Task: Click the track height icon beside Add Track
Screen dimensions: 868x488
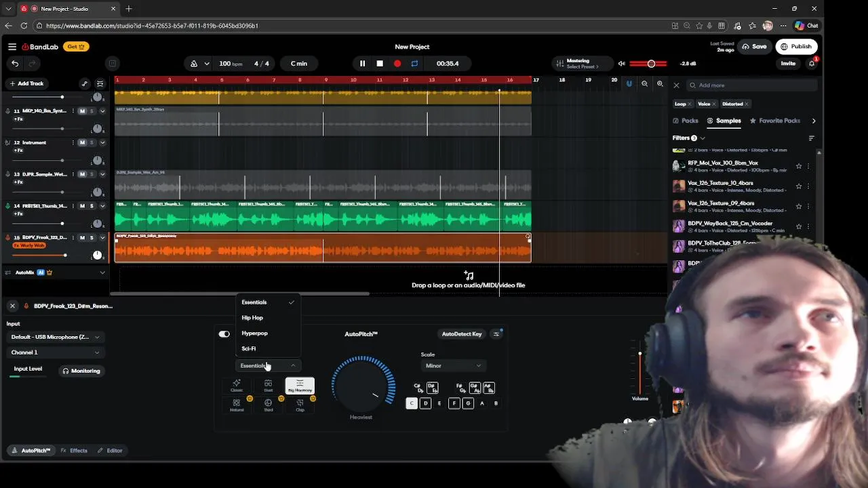Action: (100, 84)
